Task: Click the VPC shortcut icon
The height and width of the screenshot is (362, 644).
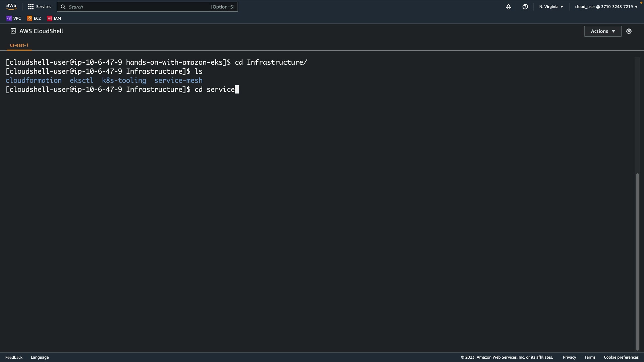Action: (9, 18)
